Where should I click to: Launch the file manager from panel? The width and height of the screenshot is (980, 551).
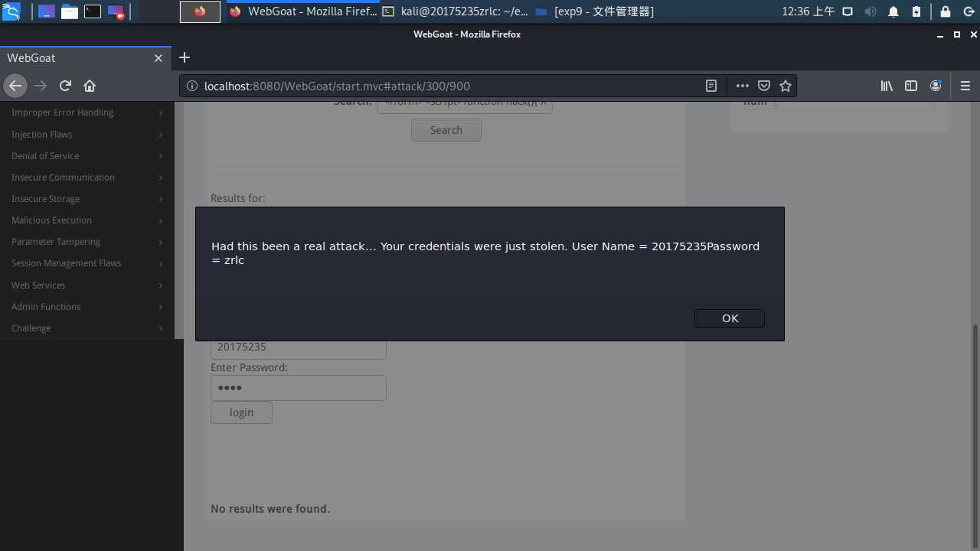point(70,11)
